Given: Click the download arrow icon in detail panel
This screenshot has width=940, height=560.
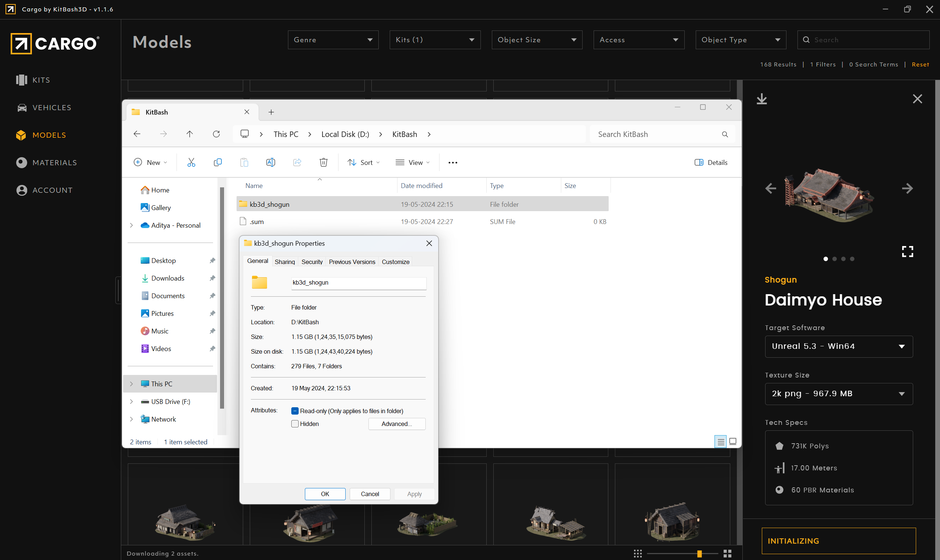Looking at the screenshot, I should (x=761, y=99).
